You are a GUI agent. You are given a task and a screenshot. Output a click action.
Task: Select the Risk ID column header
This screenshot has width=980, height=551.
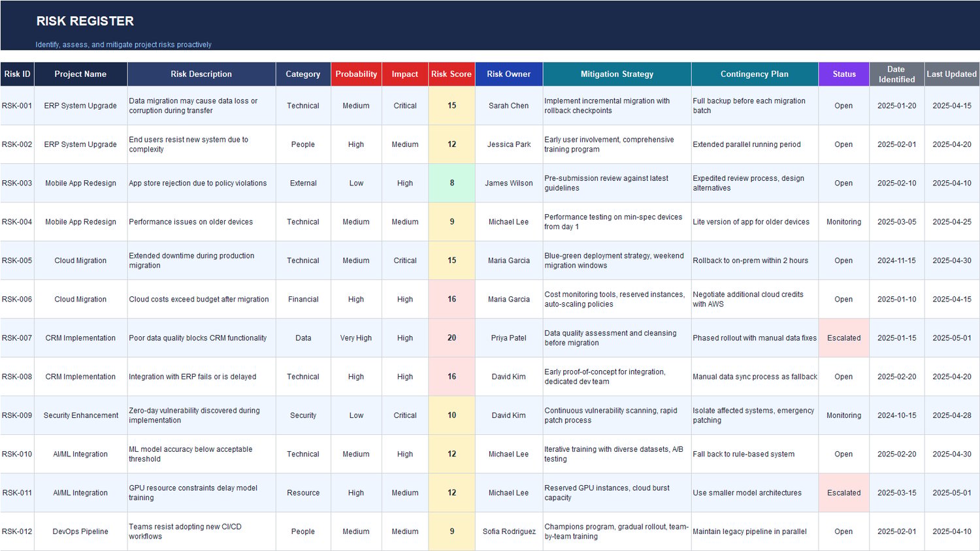point(17,74)
